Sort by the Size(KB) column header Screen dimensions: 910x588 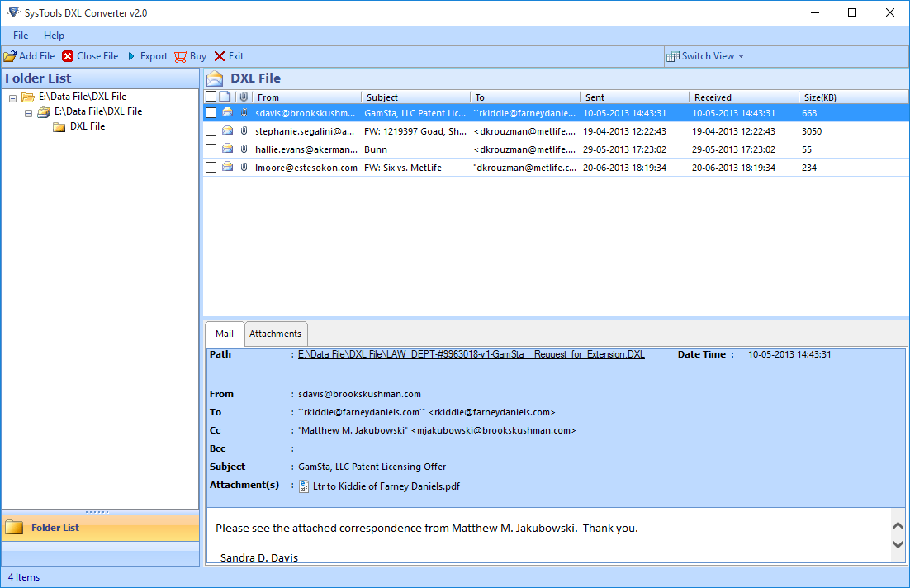tap(854, 97)
